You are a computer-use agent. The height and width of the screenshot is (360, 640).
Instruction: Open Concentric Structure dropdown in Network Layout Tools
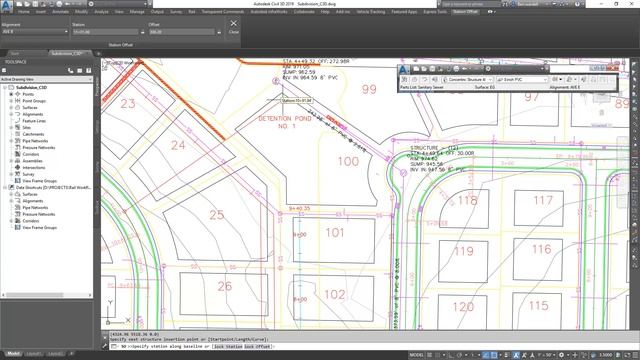pyautogui.click(x=468, y=80)
